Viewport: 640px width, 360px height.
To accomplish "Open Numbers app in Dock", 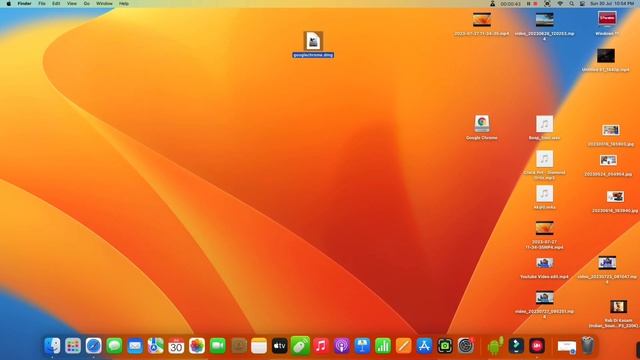I will click(383, 346).
